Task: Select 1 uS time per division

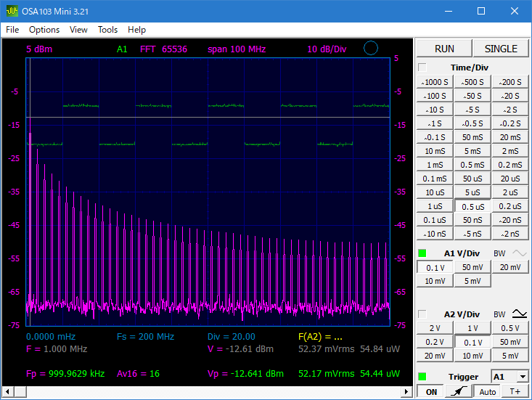Action: click(x=435, y=206)
